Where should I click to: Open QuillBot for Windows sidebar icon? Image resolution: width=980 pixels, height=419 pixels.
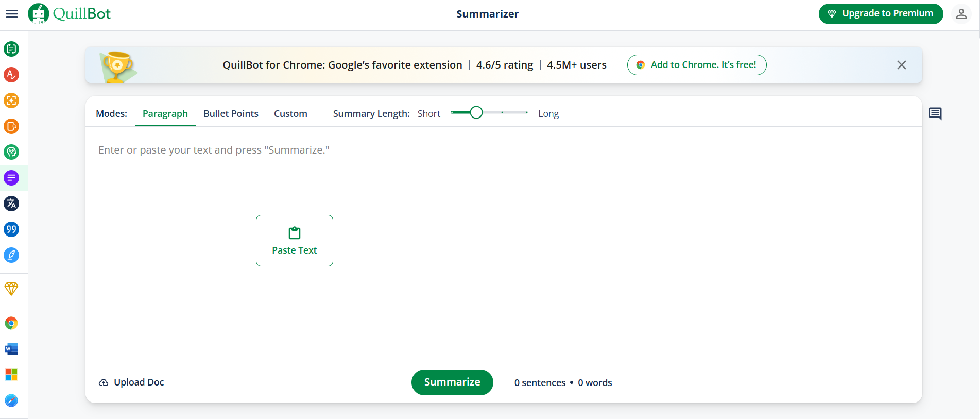click(x=11, y=375)
